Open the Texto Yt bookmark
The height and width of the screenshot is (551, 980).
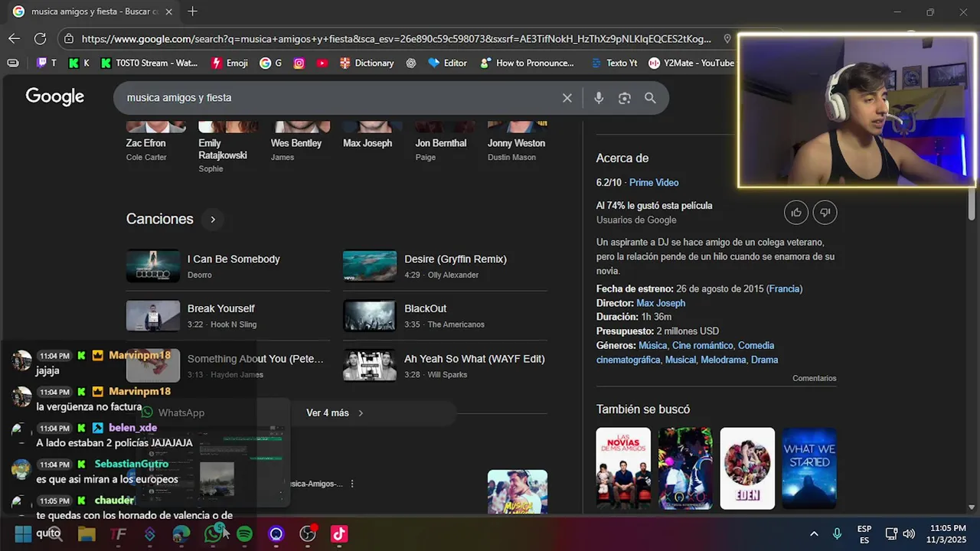(614, 63)
